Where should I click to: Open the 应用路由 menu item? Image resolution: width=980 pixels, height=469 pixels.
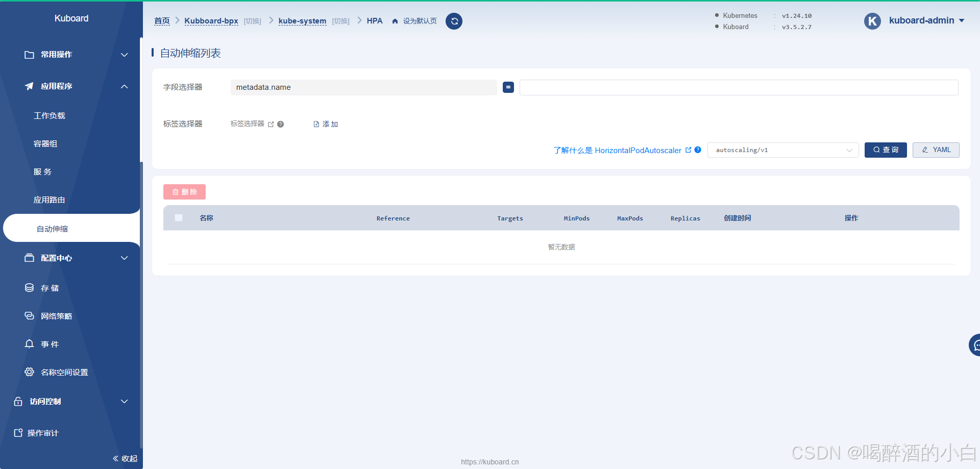click(x=50, y=200)
